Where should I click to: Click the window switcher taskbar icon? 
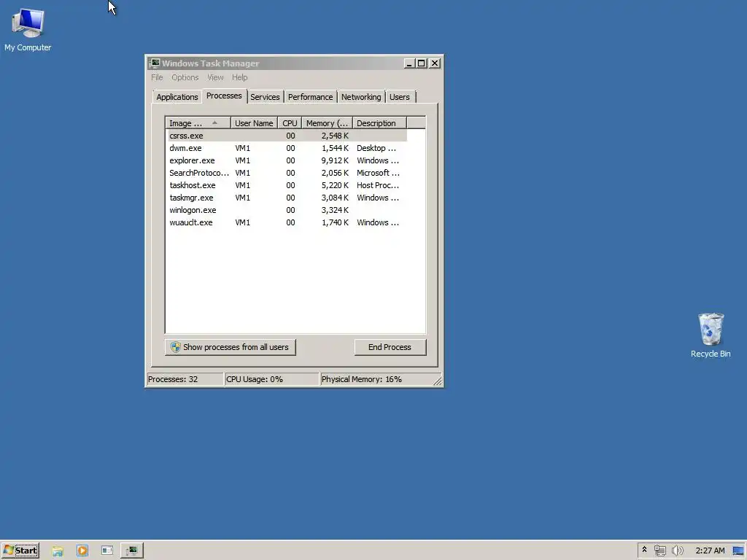pos(107,551)
